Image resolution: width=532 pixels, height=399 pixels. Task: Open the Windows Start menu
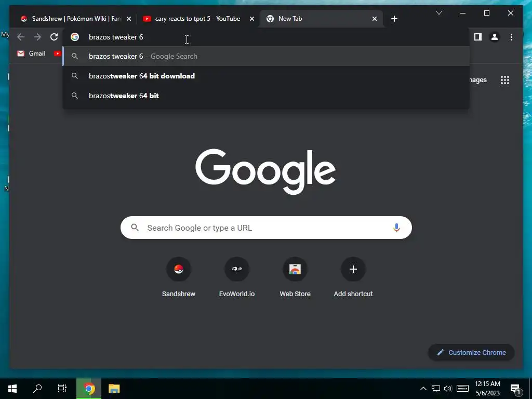(x=12, y=389)
